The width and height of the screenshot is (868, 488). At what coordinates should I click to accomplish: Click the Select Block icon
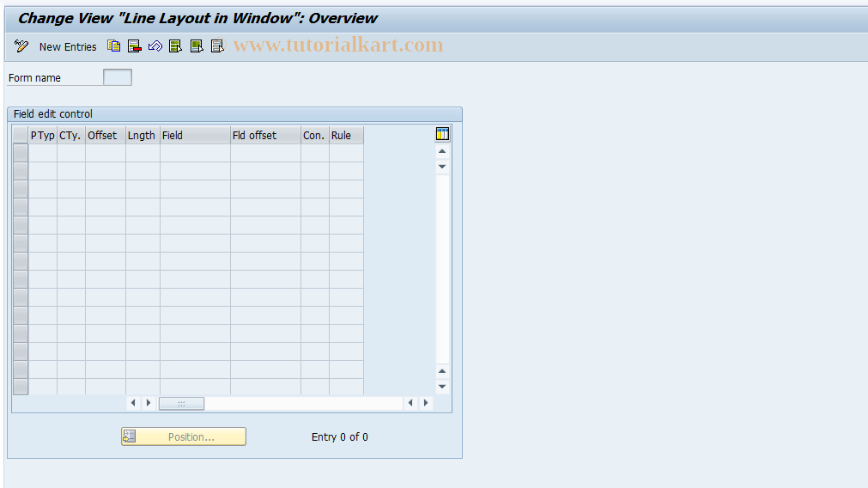click(197, 46)
